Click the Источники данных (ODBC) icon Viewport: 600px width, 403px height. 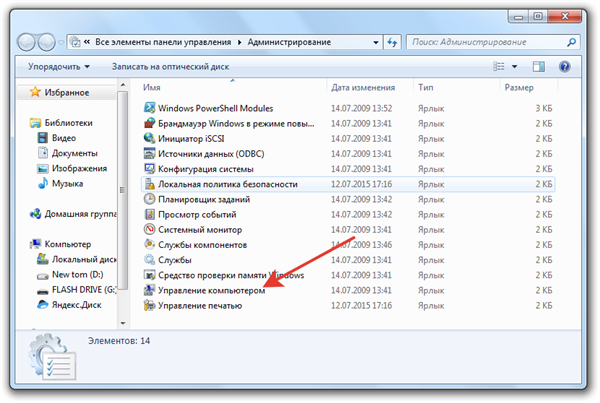tap(149, 153)
